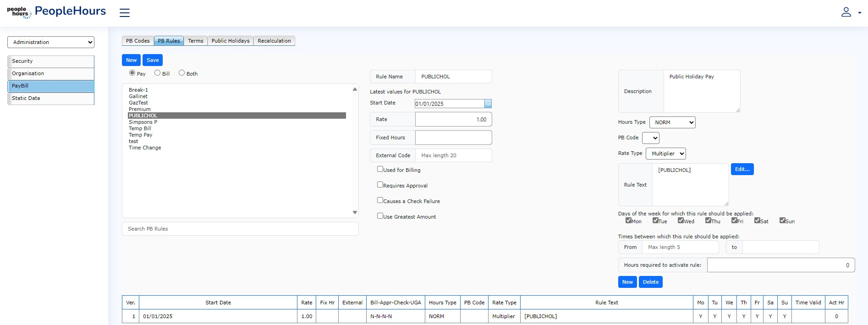Tick the Requires Approval checkbox
This screenshot has height=325, width=868.
[x=380, y=185]
